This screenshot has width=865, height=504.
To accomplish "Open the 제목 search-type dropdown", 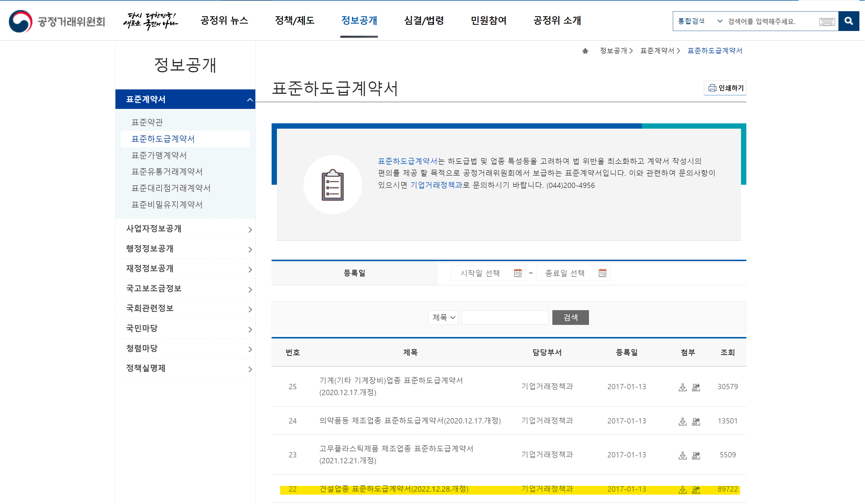I will [x=443, y=317].
